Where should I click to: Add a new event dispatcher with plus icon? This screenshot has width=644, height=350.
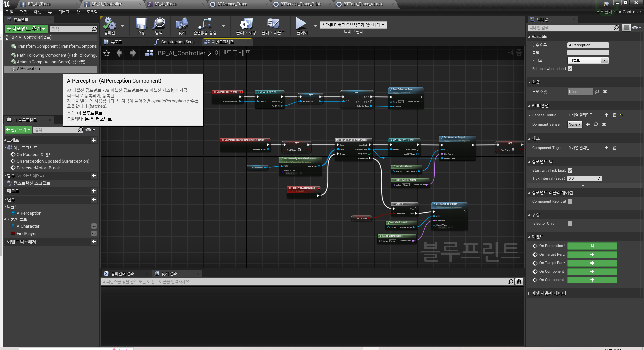pyautogui.click(x=94, y=242)
